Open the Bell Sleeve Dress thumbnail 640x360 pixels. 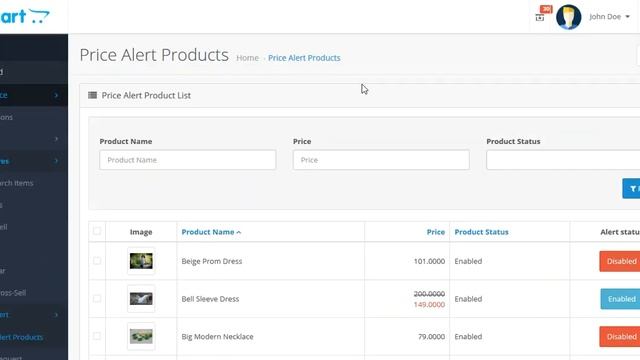tap(141, 299)
